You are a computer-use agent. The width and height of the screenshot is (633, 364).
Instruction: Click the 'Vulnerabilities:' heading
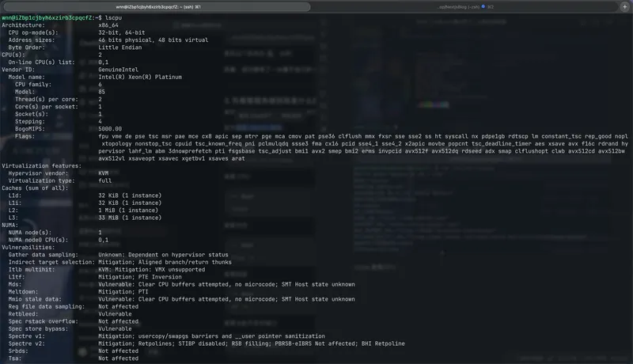coord(28,248)
